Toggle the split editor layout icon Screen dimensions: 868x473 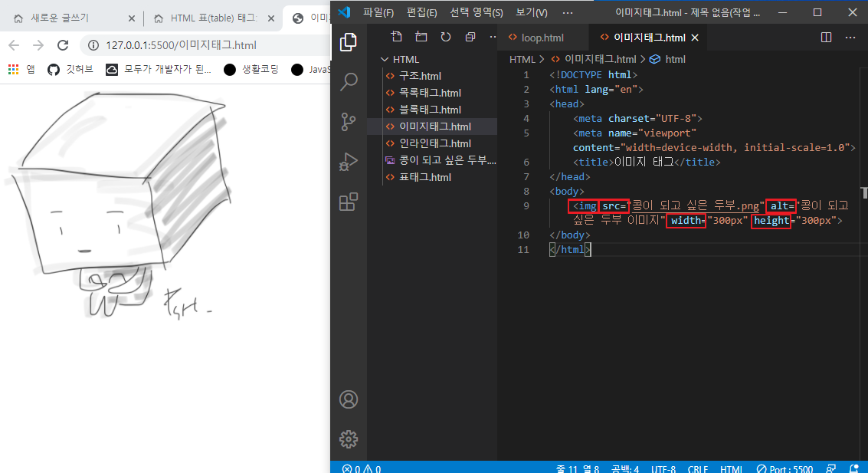pos(825,37)
